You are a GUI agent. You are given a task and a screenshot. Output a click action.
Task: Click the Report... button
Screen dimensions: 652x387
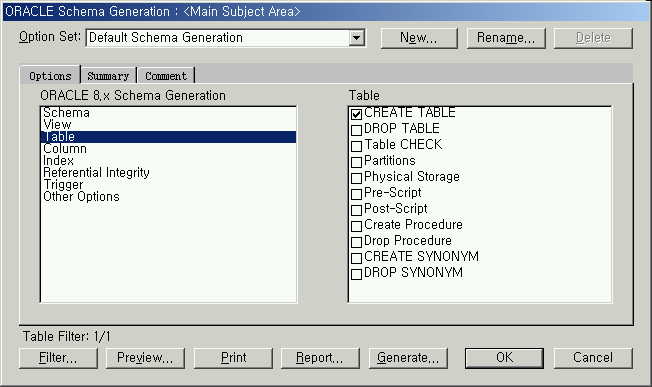[320, 358]
